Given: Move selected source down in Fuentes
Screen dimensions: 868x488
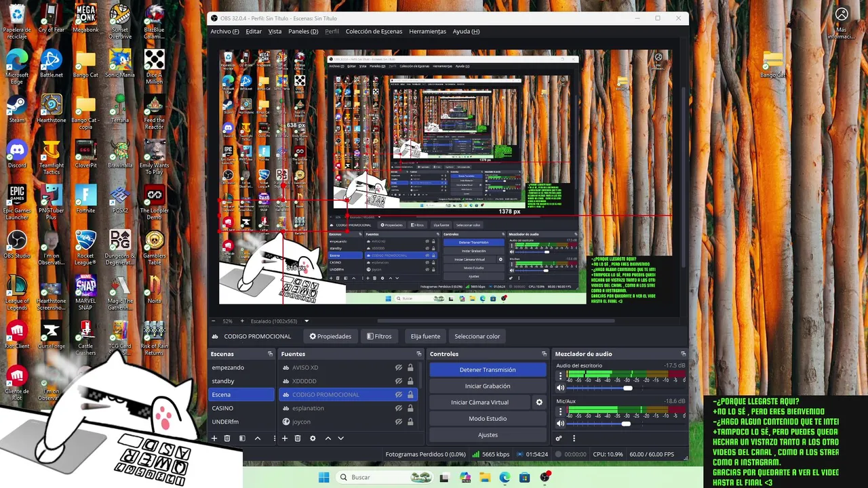Looking at the screenshot, I should point(340,439).
